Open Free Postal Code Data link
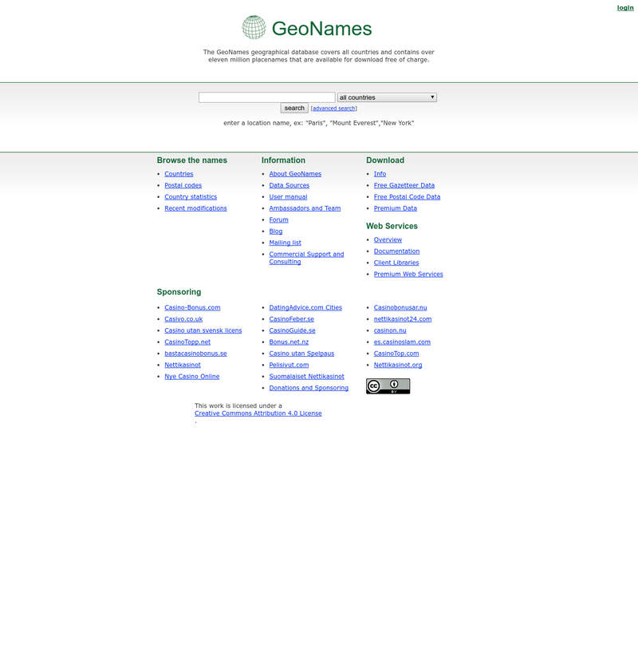 tap(407, 196)
